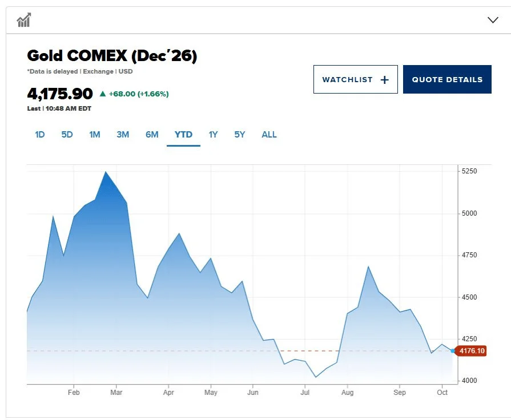Click the Last 10:48 AM EDT timestamp
Image resolution: width=511 pixels, height=420 pixels.
(x=59, y=108)
